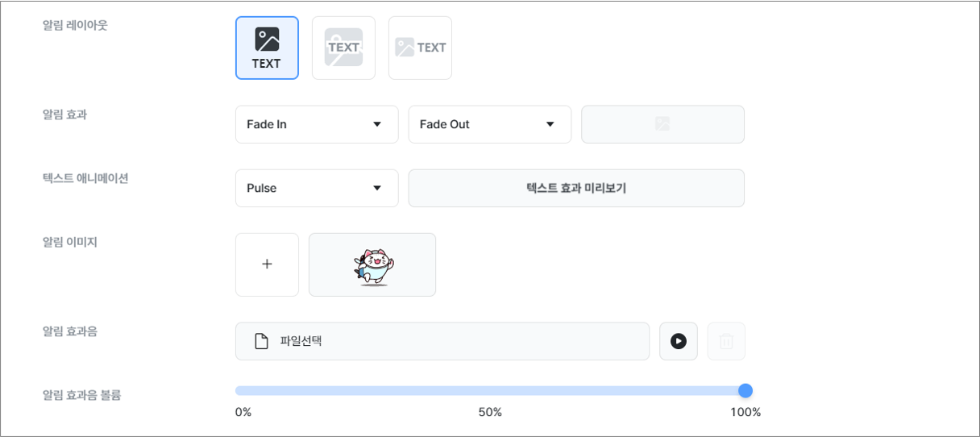
Task: Open the Fade Out effect dropdown
Action: [x=490, y=124]
